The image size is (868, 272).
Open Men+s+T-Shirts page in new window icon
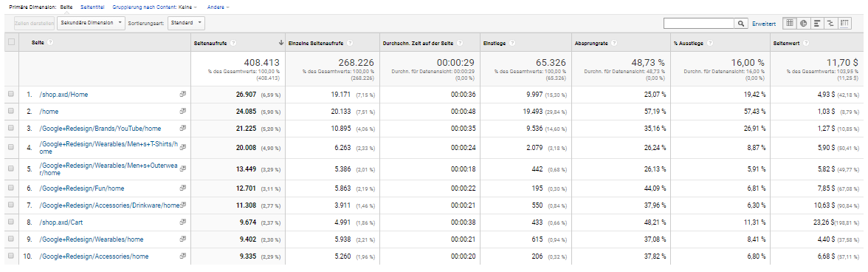(183, 147)
